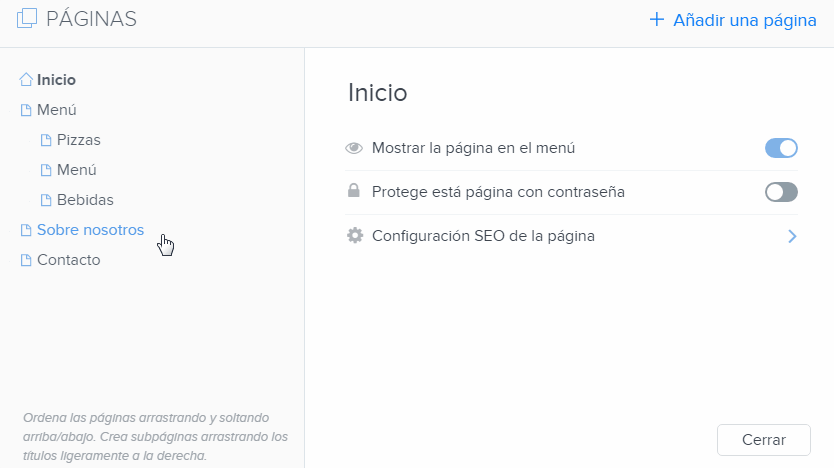
Task: Click the stacked pages icon beside PÁGINAS
Action: [x=27, y=19]
